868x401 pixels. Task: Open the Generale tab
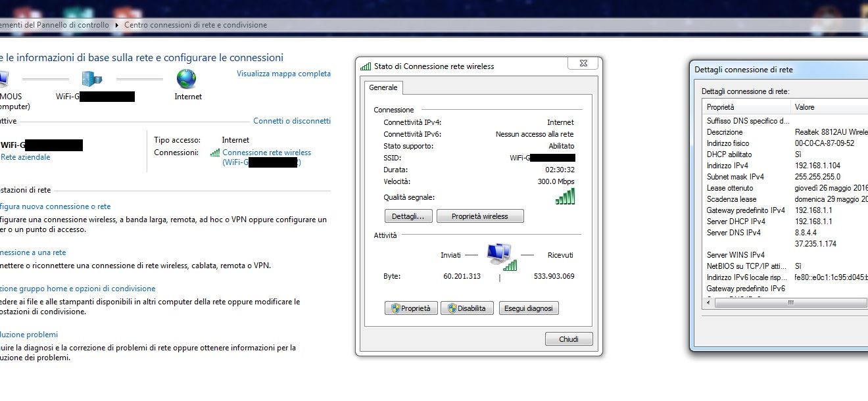click(383, 87)
